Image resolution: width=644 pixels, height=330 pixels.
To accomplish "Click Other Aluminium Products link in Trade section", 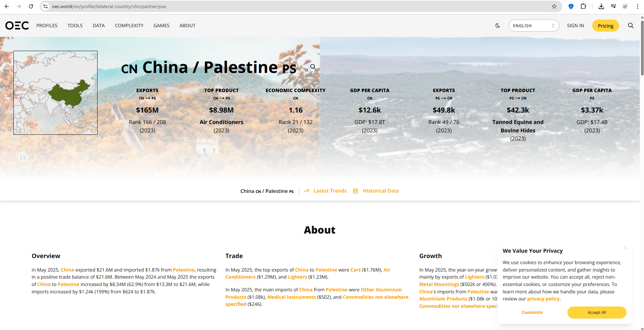I will [x=313, y=293].
